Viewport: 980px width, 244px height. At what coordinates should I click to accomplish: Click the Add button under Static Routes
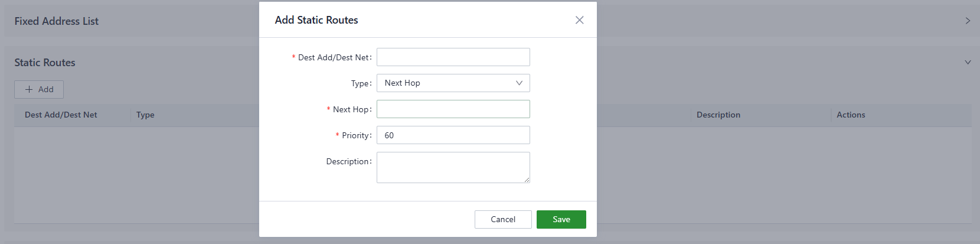39,89
